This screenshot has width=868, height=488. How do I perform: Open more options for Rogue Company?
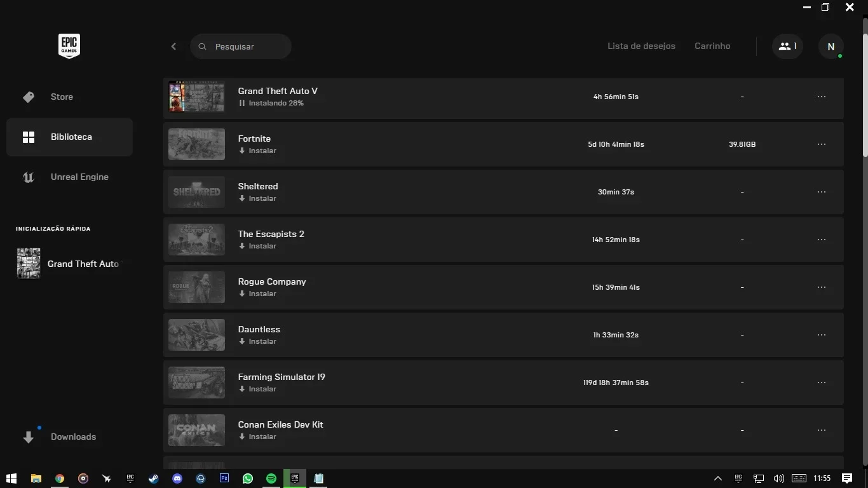[x=822, y=287]
